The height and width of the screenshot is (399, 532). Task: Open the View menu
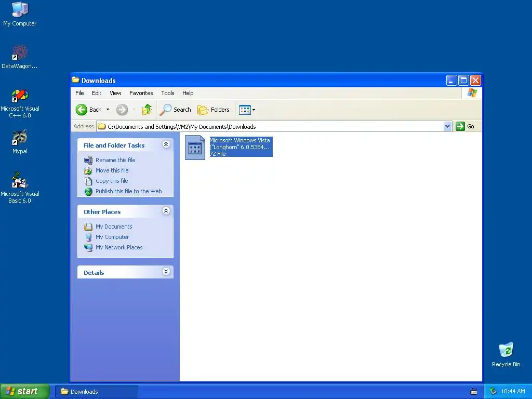click(x=115, y=93)
